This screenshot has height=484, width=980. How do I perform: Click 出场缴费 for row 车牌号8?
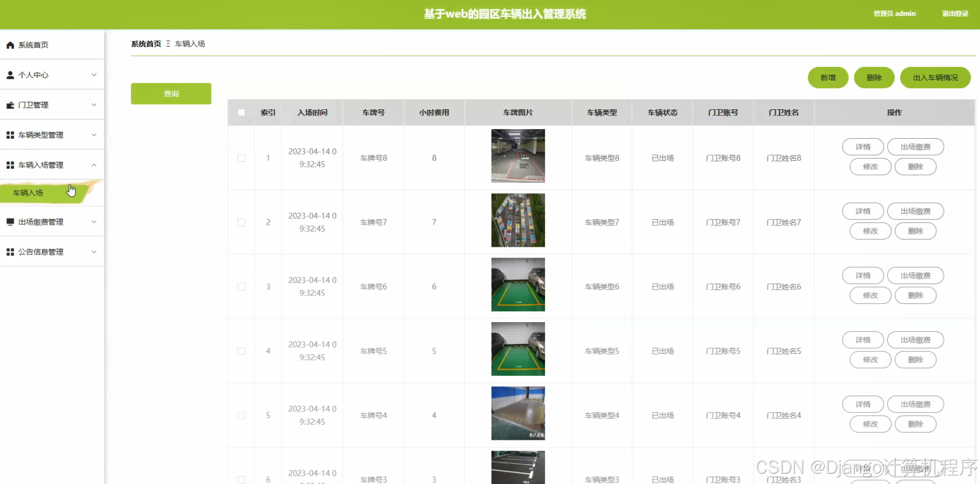pyautogui.click(x=915, y=147)
